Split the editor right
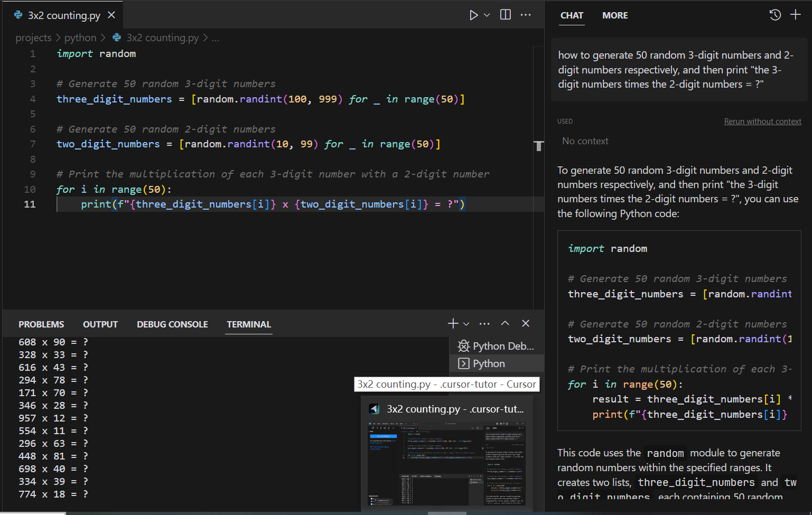Image resolution: width=812 pixels, height=515 pixels. pyautogui.click(x=506, y=15)
